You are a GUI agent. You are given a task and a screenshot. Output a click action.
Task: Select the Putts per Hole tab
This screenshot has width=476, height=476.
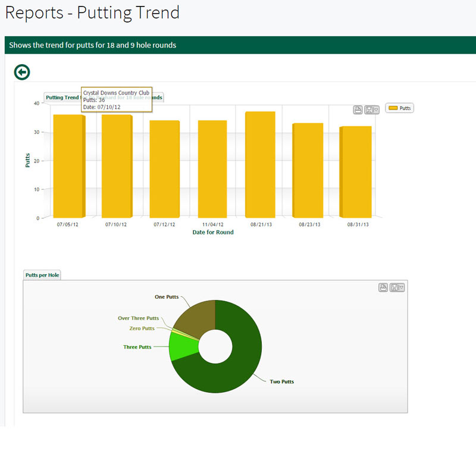coord(42,275)
